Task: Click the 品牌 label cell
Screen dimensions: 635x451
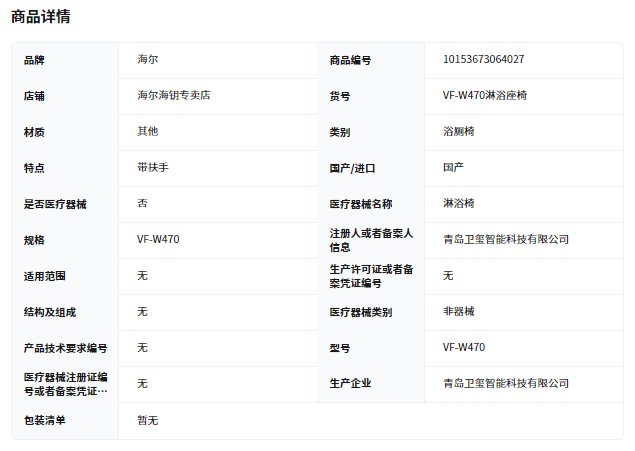Action: 34,60
